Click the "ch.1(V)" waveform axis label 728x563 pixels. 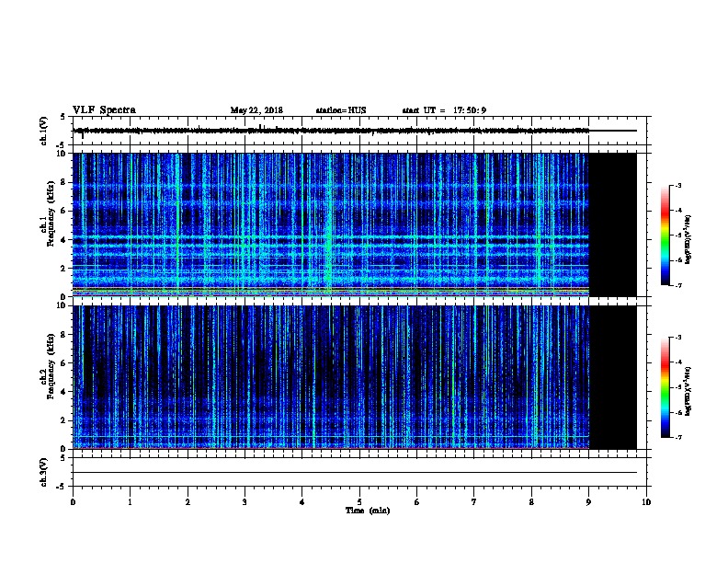pos(43,131)
